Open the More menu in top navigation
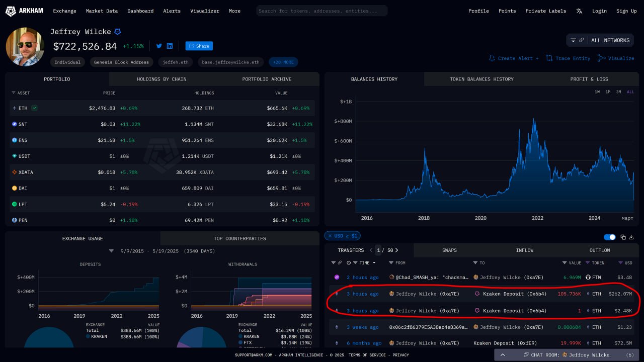The image size is (644, 362). pos(234,11)
